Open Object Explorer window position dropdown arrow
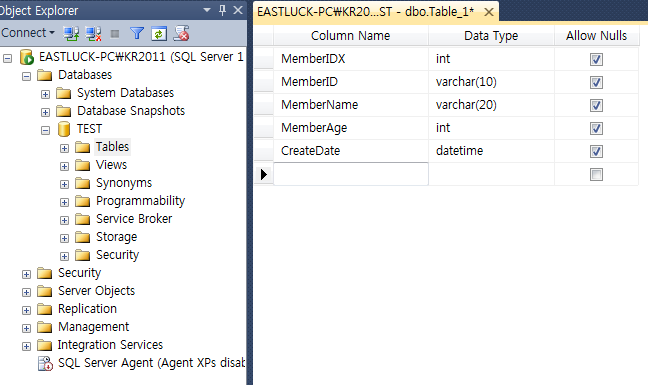 207,10
